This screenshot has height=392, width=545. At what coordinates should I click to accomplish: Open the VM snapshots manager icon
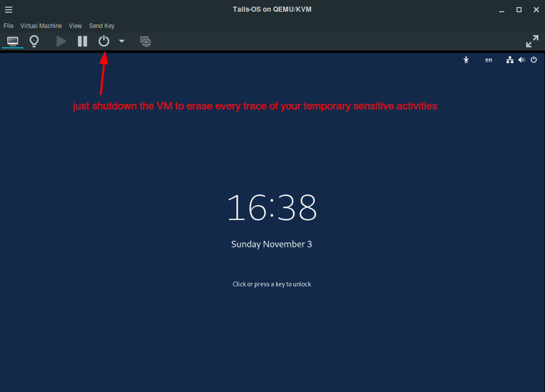145,41
